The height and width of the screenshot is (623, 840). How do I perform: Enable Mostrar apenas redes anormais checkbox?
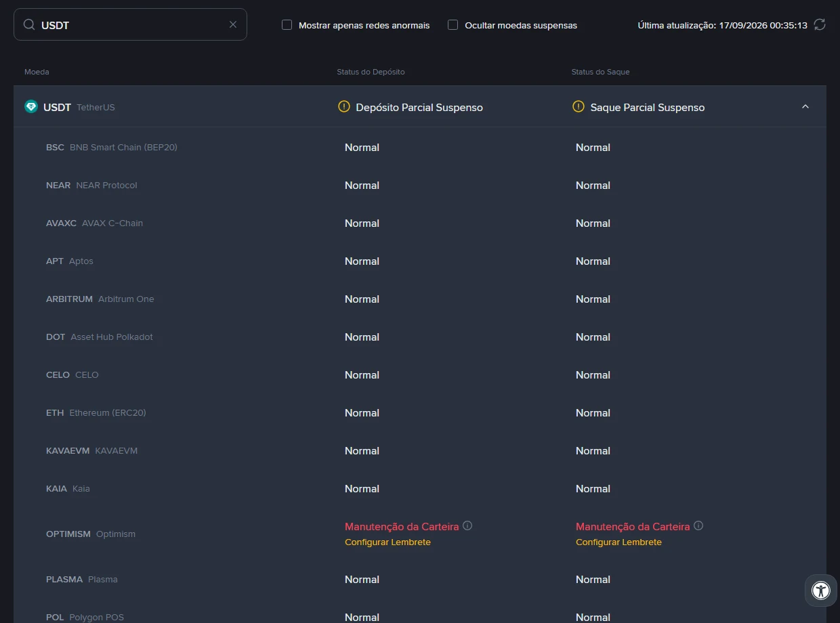click(x=287, y=25)
